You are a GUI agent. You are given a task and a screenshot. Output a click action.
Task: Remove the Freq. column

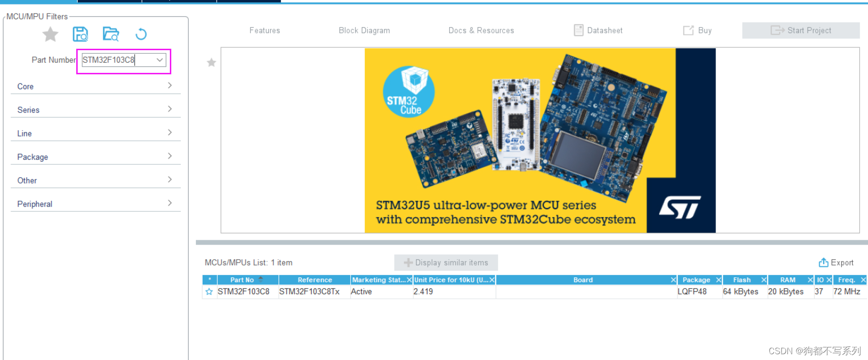coord(863,280)
